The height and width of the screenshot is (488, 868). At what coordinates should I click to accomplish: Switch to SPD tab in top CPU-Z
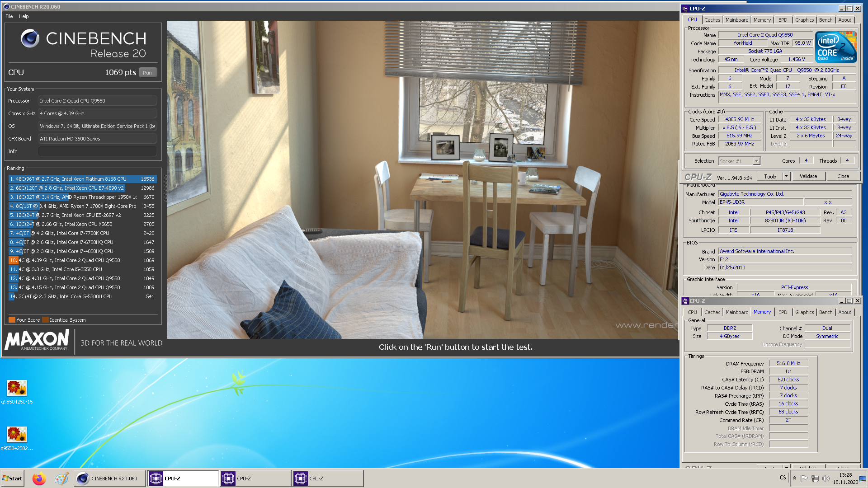[783, 20]
